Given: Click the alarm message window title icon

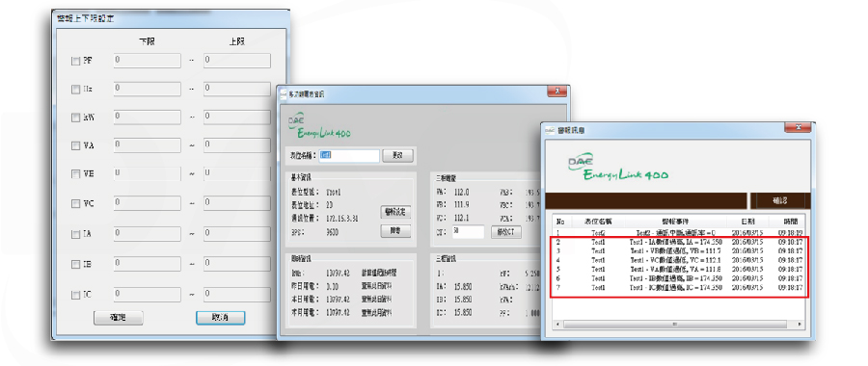Looking at the screenshot, I should click(x=551, y=130).
